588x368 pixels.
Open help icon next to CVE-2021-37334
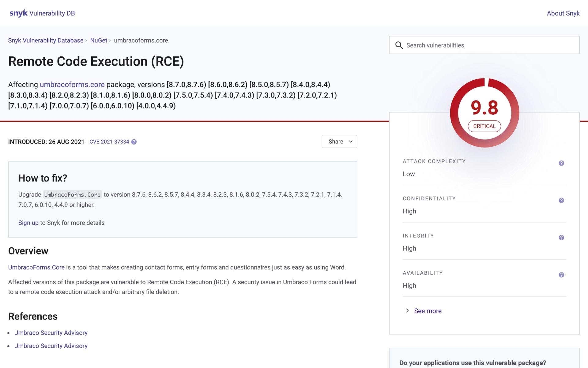(x=134, y=142)
